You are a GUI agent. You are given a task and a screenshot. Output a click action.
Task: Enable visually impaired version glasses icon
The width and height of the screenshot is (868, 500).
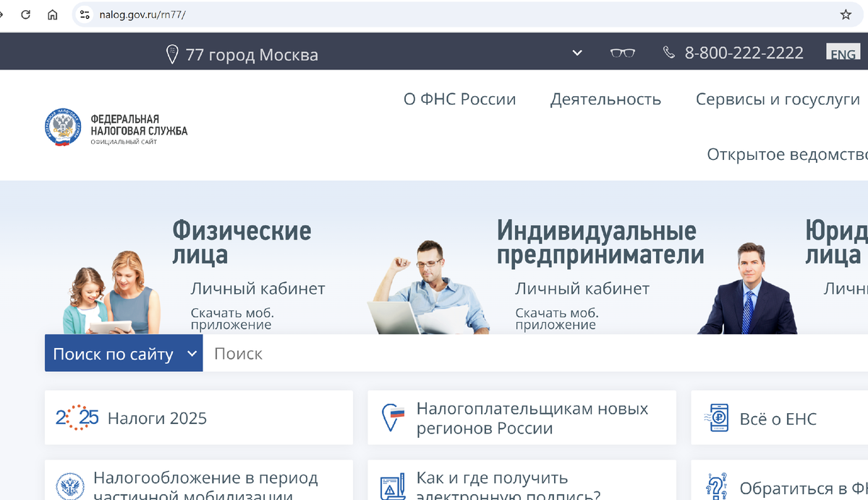(623, 53)
